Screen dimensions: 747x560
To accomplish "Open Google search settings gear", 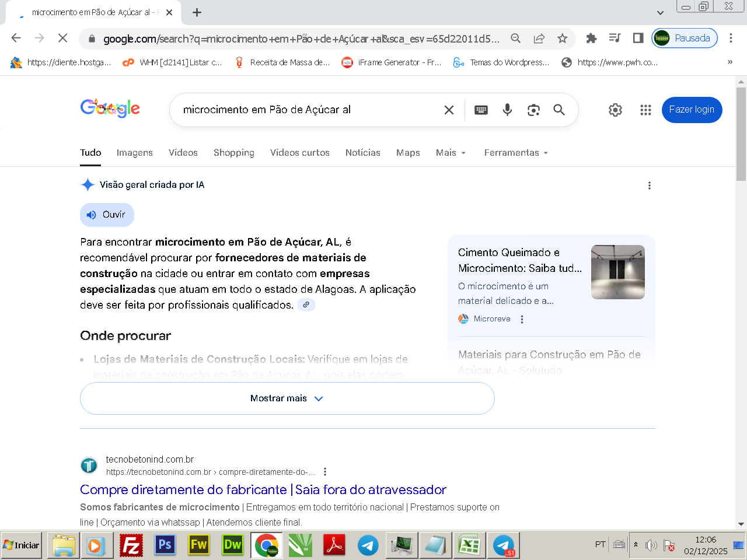I will coord(615,110).
